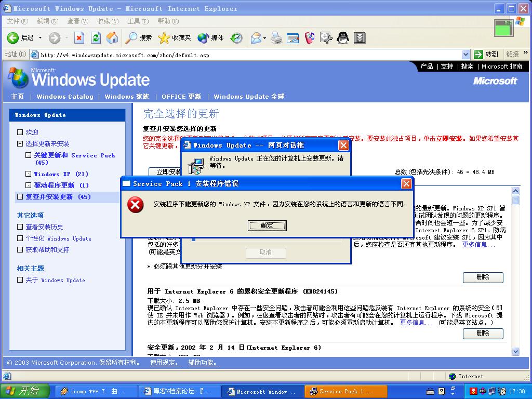Click the Internet zone globe in status bar

click(x=452, y=376)
